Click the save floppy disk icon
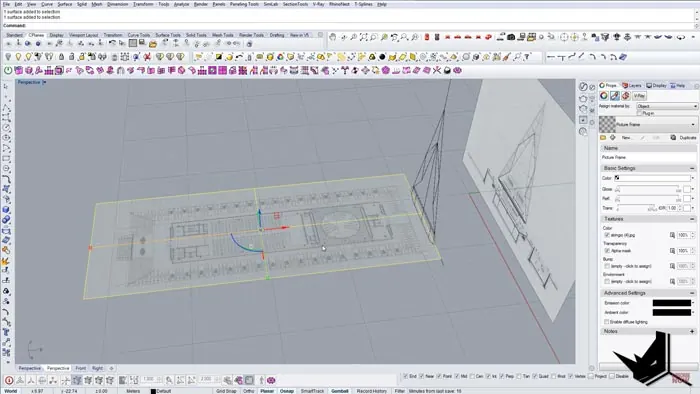The image size is (700, 394). 142,43
